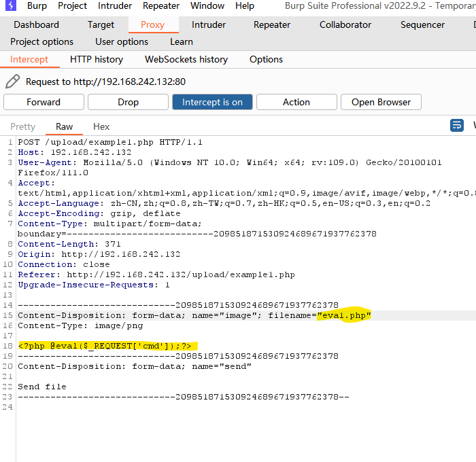The height and width of the screenshot is (462, 476).
Task: Switch message view to Pretty
Action: pyautogui.click(x=22, y=126)
